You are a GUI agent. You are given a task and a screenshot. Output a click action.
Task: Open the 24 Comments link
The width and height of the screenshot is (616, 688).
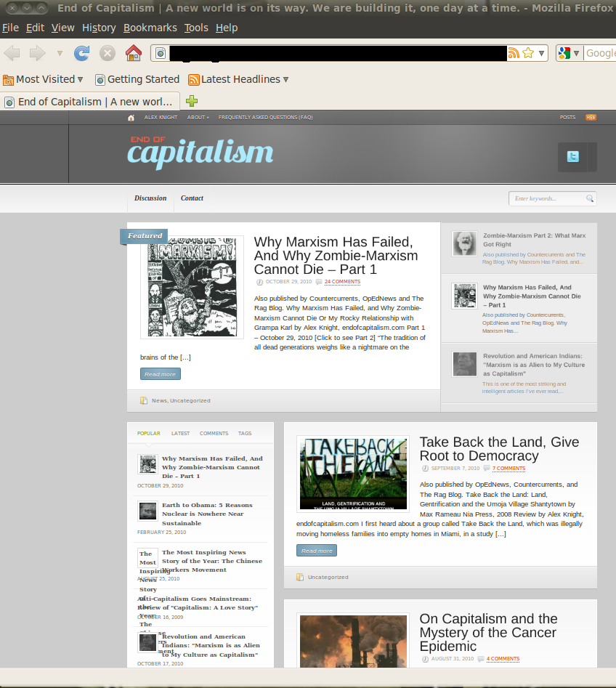342,281
